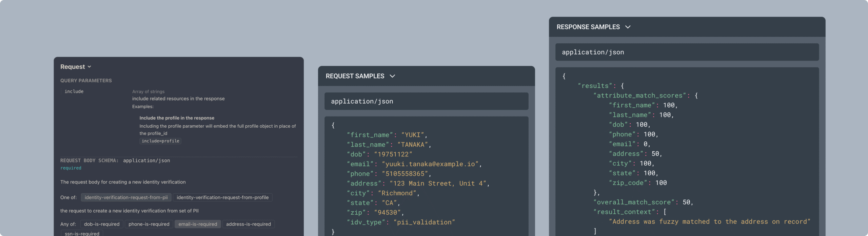Viewport: 868px width, 236px height.
Task: Click the "state": "CA" request line
Action: click(x=373, y=203)
